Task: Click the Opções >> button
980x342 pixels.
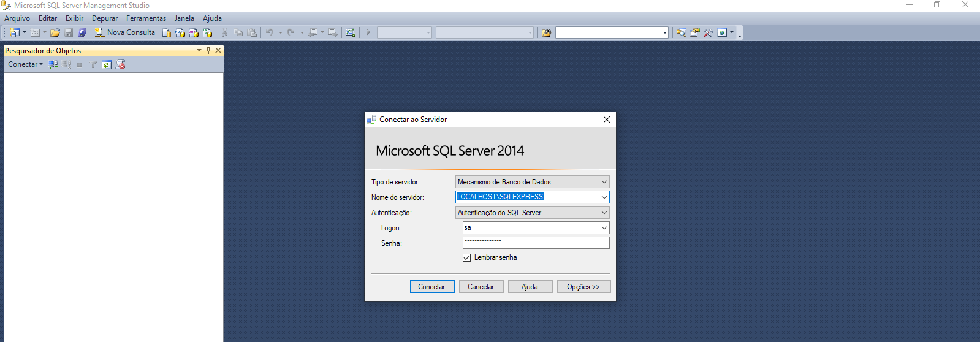Action: pos(583,287)
